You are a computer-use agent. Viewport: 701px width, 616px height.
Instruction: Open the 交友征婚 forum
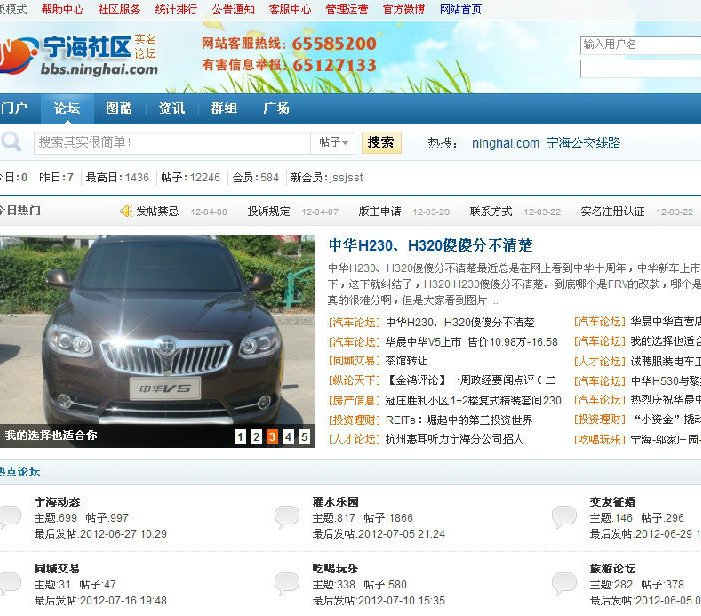(x=612, y=502)
